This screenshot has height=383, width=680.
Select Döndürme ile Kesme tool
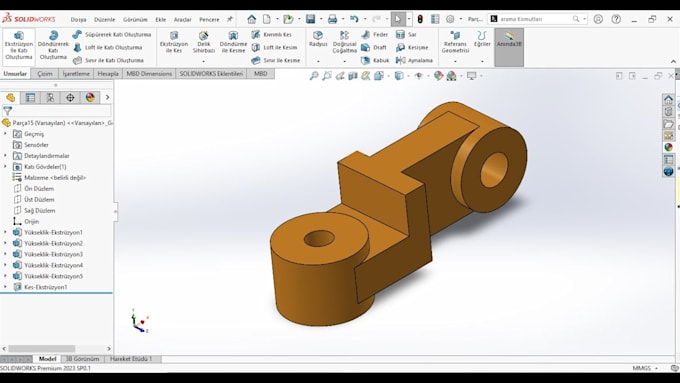click(x=233, y=43)
